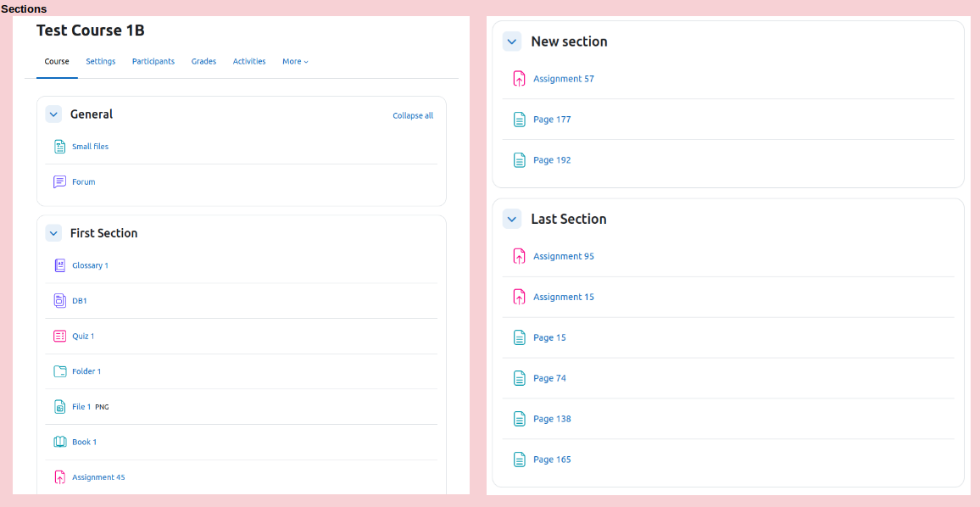
Task: Open the Assignment 45 link
Action: [x=98, y=477]
